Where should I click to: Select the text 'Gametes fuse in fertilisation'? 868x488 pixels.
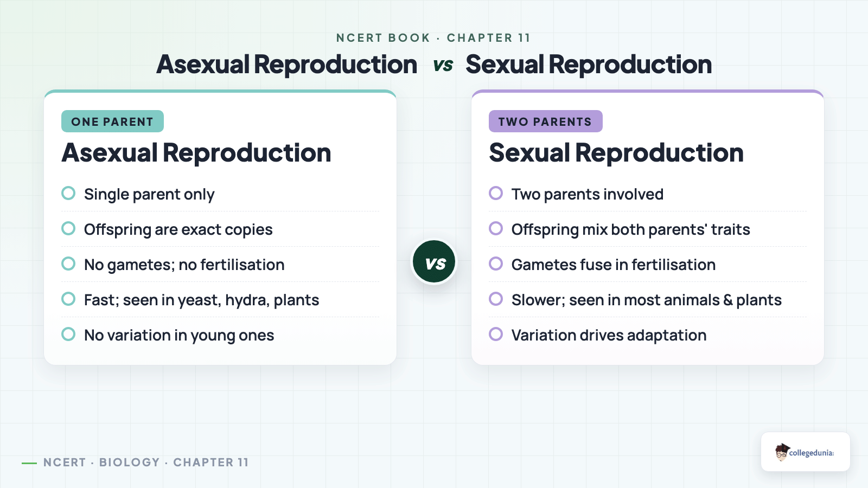614,265
